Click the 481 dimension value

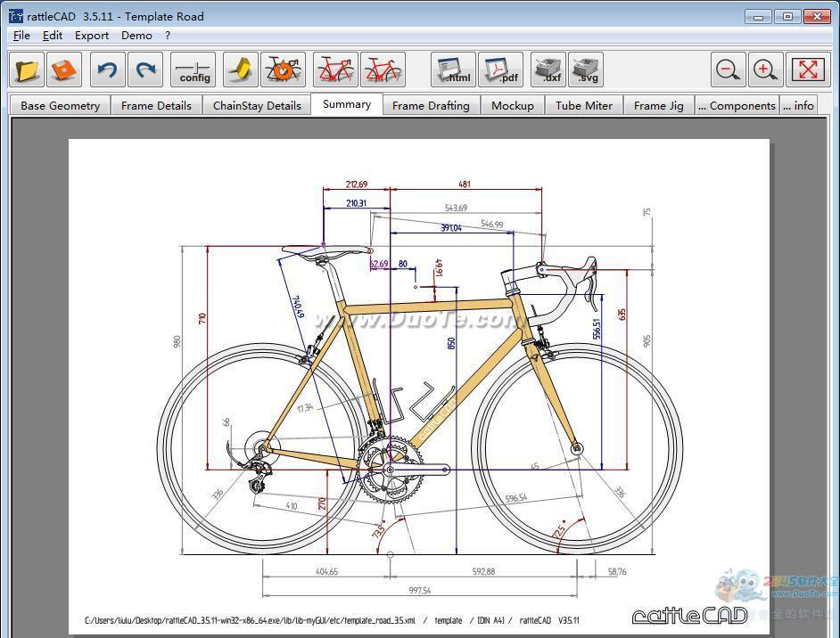tap(464, 184)
